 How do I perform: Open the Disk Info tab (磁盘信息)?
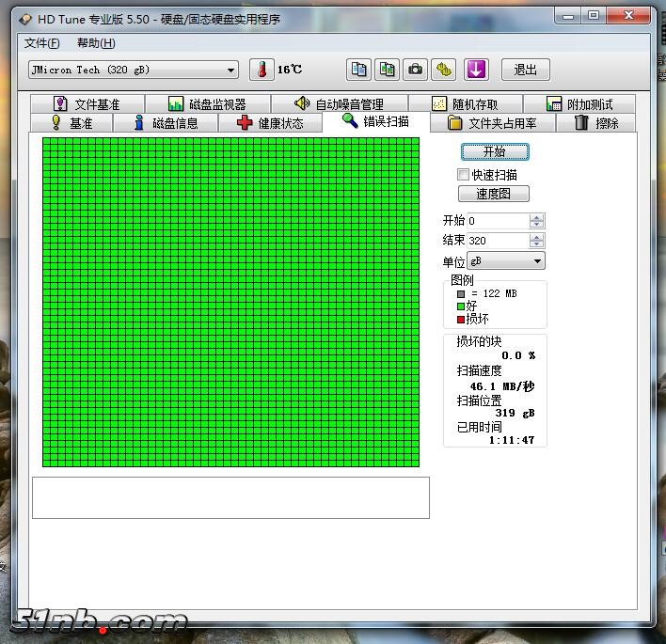pyautogui.click(x=165, y=123)
